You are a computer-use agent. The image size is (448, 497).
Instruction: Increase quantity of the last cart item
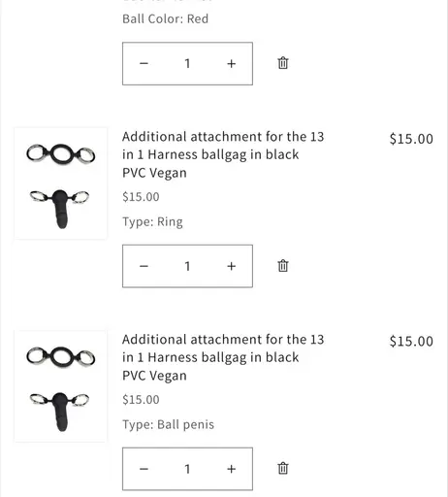click(x=231, y=469)
